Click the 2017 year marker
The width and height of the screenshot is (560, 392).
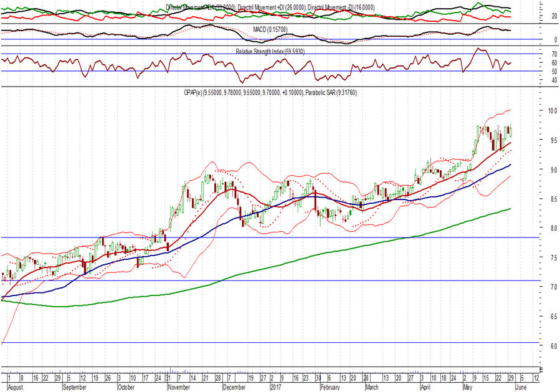click(x=277, y=386)
